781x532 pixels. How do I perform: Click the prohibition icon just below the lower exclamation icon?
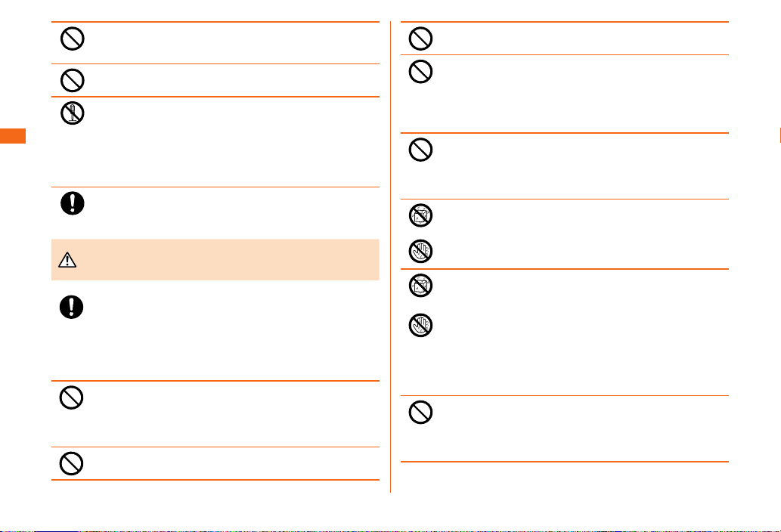pyautogui.click(x=71, y=397)
